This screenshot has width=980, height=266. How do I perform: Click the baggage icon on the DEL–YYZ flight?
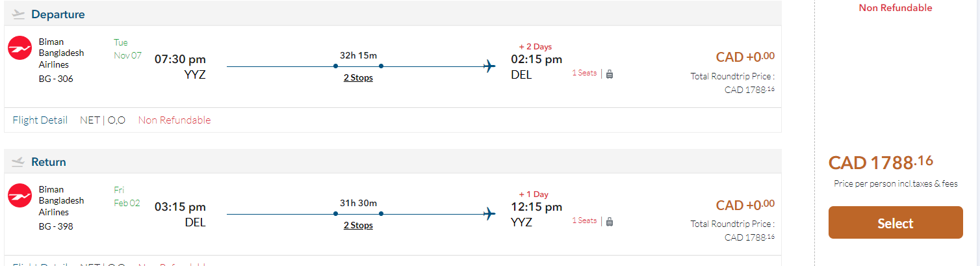[x=610, y=222]
